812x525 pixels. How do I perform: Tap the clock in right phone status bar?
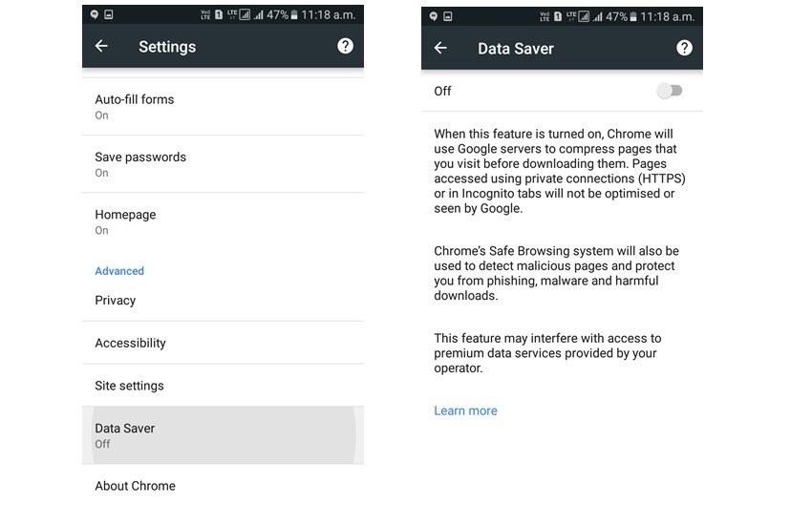coord(668,17)
